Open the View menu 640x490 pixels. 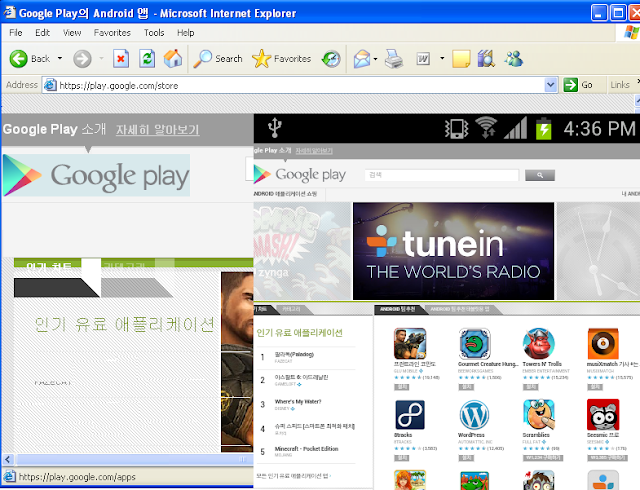(72, 33)
